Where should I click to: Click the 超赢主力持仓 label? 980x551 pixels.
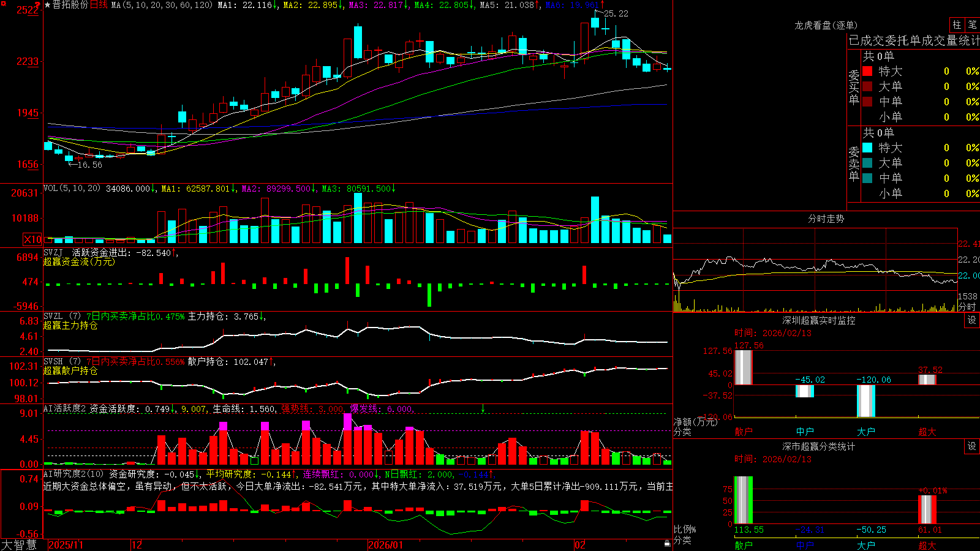70,325
